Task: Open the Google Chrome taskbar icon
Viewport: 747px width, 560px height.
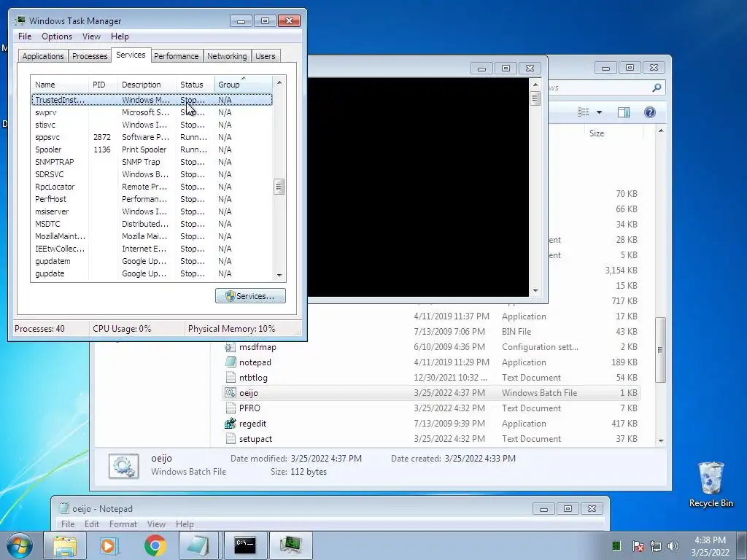Action: [x=155, y=545]
